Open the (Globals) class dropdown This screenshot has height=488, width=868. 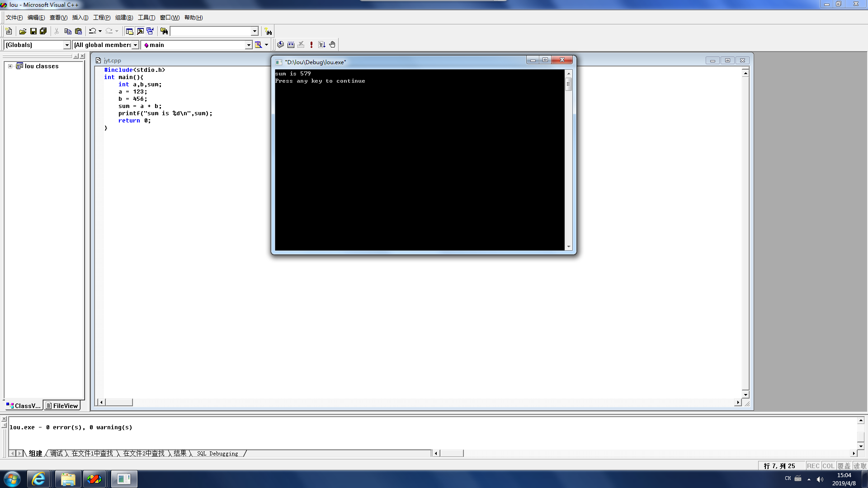[x=67, y=45]
